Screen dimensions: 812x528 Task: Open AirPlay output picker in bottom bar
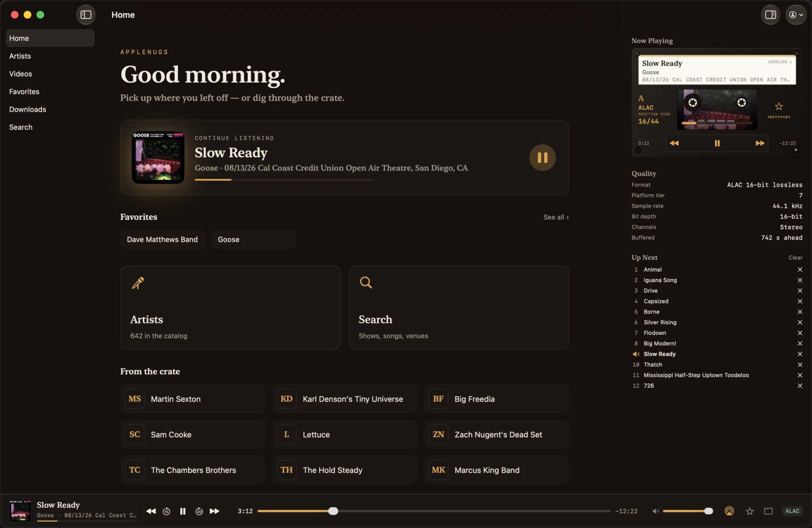(729, 511)
